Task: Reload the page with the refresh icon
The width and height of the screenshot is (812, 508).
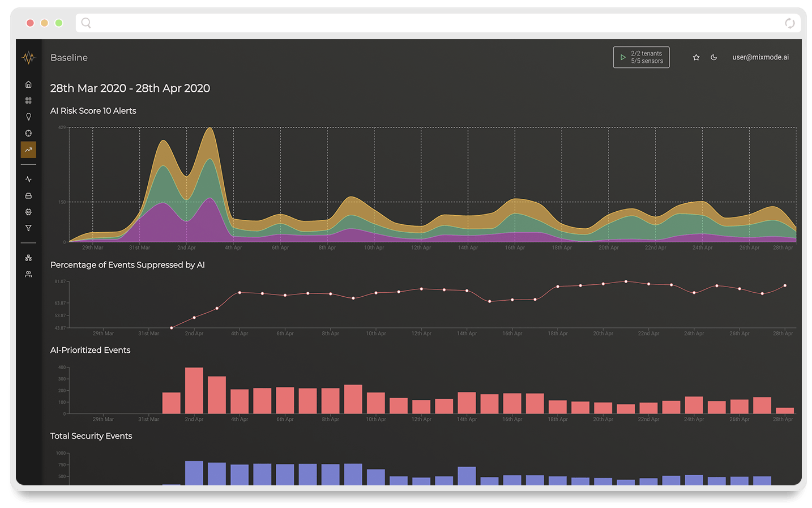Action: click(790, 23)
